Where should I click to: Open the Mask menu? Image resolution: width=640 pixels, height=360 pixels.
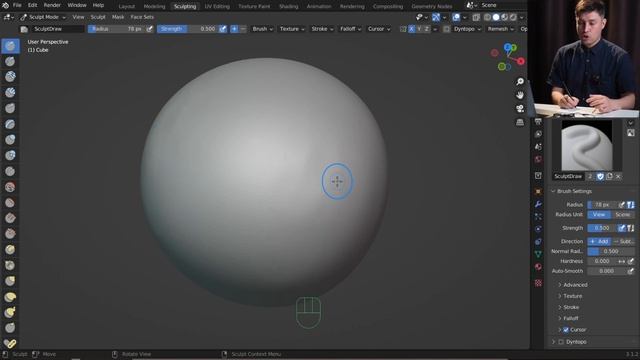pyautogui.click(x=118, y=17)
